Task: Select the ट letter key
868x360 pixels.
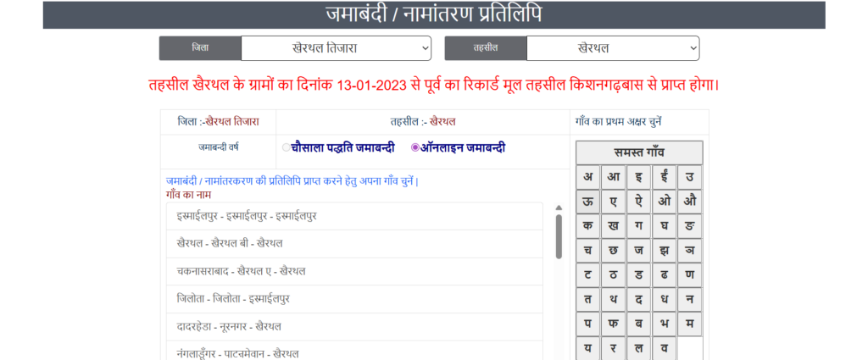Action: click(588, 274)
